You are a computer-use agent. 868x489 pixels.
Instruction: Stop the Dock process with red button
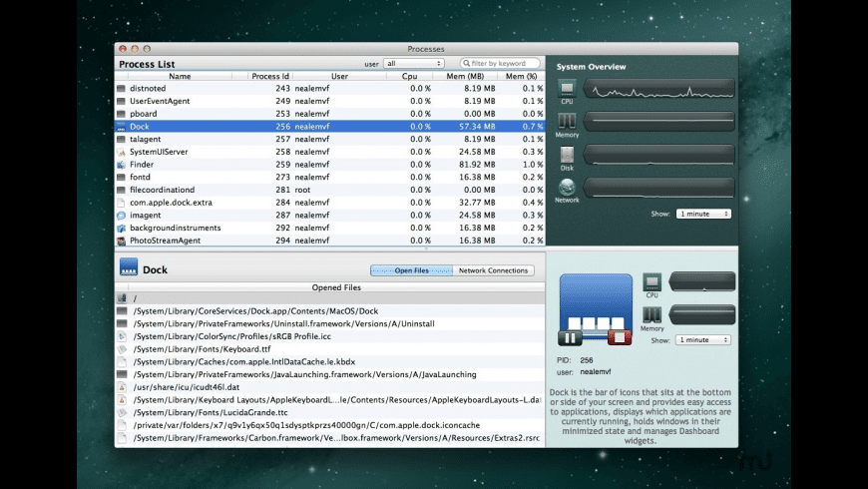(x=619, y=338)
